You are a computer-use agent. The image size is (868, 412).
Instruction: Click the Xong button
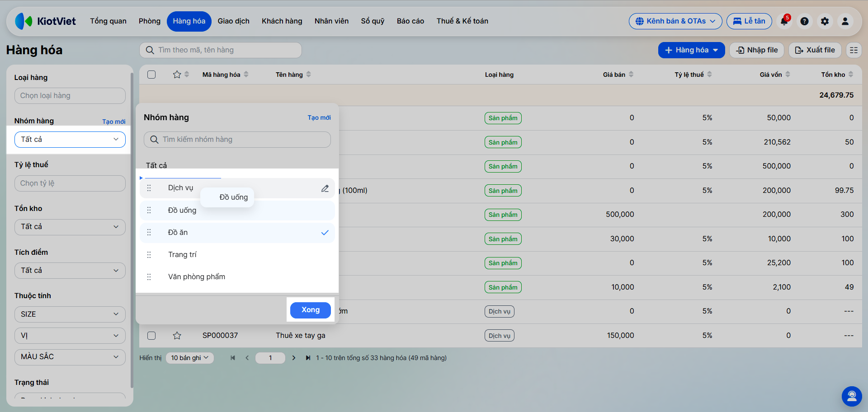click(x=311, y=310)
